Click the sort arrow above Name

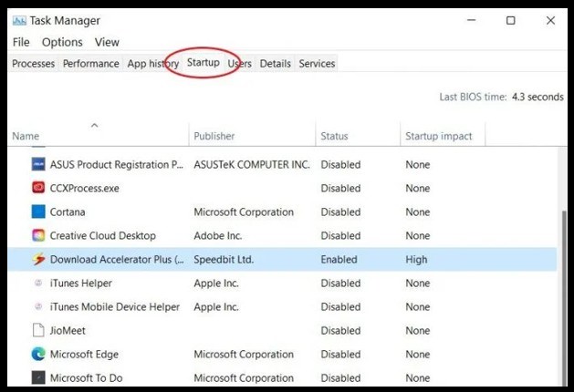tap(94, 126)
